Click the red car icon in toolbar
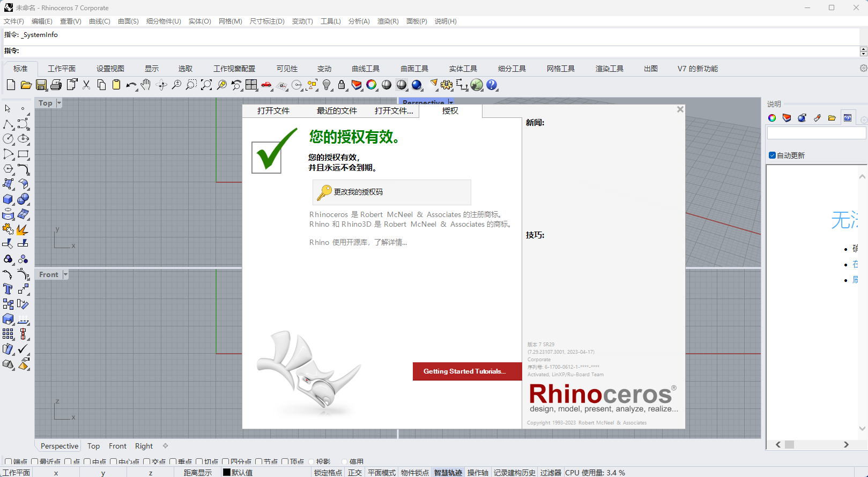The width and height of the screenshot is (868, 477). (x=266, y=85)
